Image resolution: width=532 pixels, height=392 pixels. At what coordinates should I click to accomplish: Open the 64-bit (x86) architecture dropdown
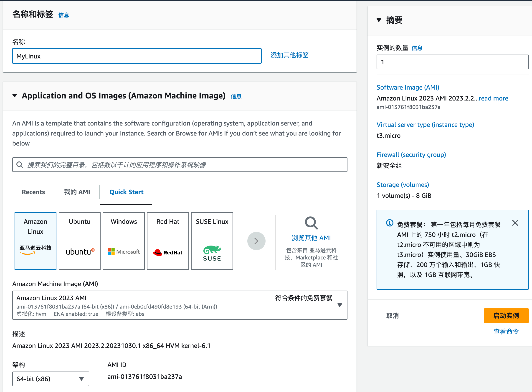[51, 379]
